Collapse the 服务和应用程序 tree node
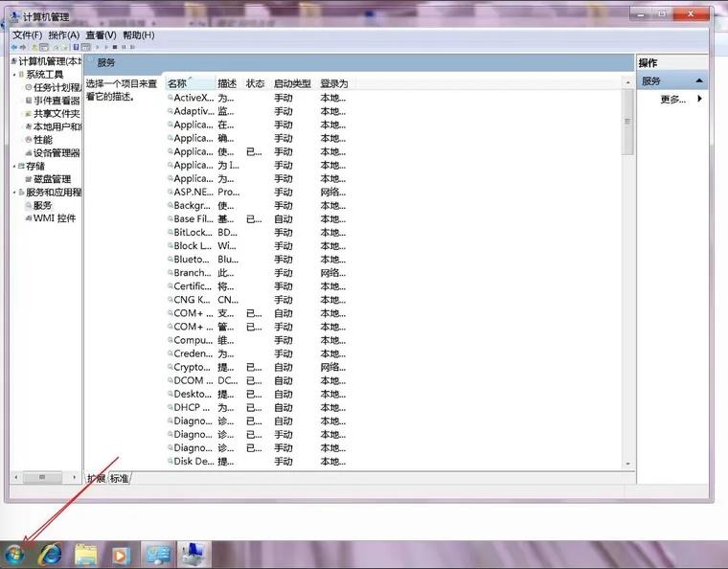The height and width of the screenshot is (569, 728). point(14,193)
